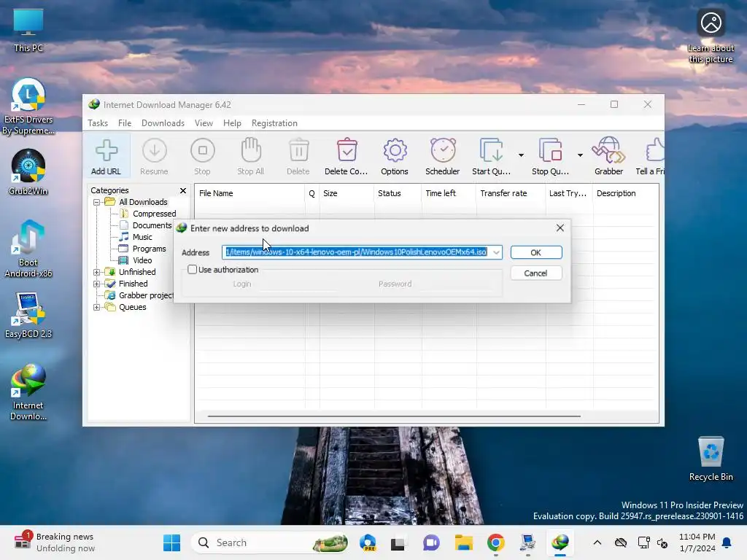Select the Video category

click(142, 260)
